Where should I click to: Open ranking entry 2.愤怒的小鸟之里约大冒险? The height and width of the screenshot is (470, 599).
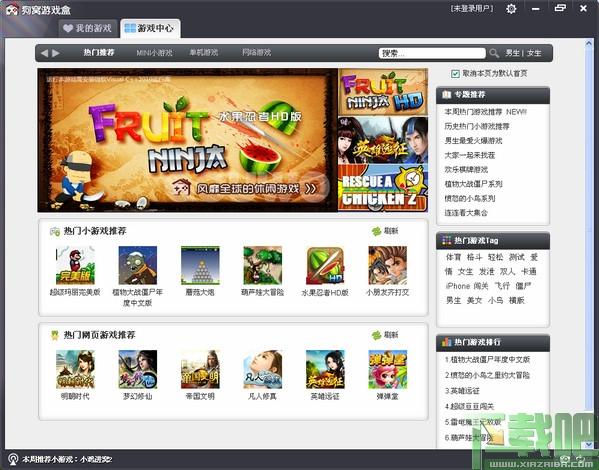click(x=487, y=375)
